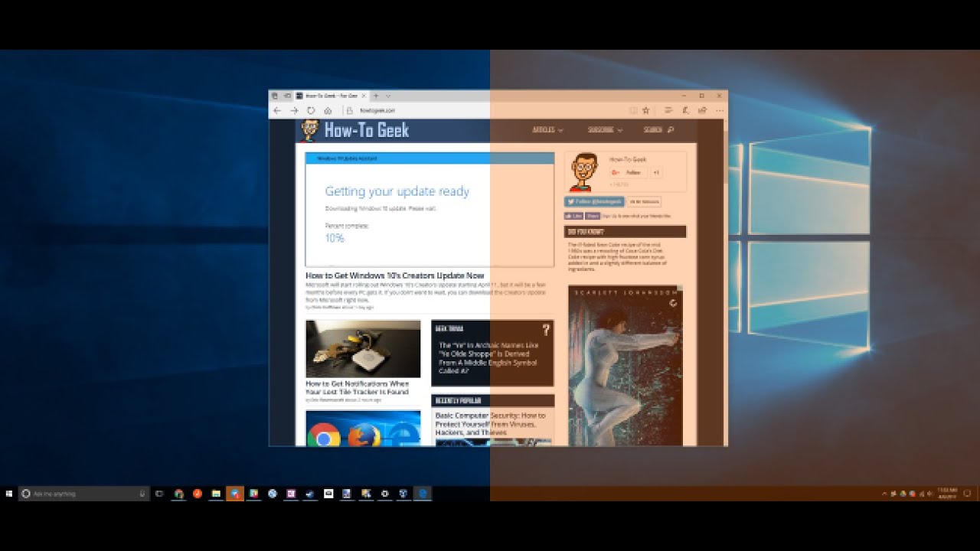The width and height of the screenshot is (980, 551).
Task: Show tab previews chevron
Action: 388,96
